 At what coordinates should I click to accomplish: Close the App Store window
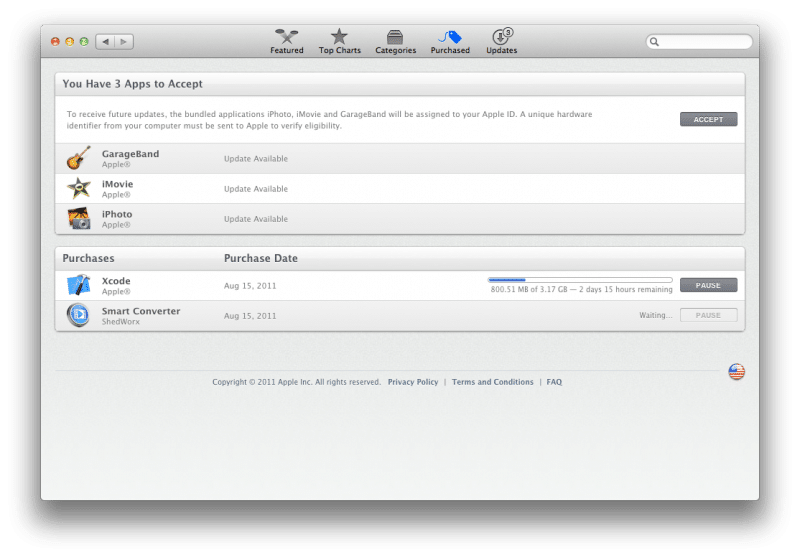point(55,42)
